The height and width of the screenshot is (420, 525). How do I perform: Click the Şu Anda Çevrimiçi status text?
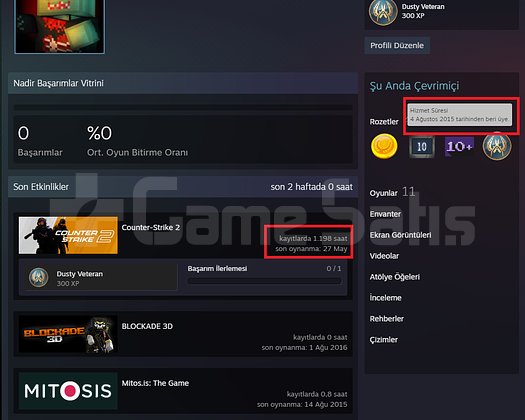[x=414, y=86]
